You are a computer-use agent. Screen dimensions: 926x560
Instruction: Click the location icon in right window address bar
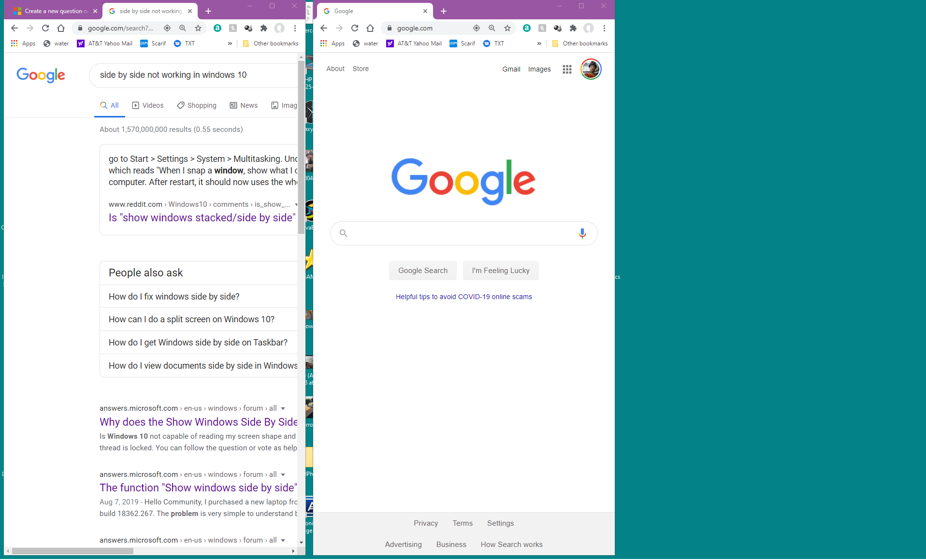pyautogui.click(x=477, y=28)
